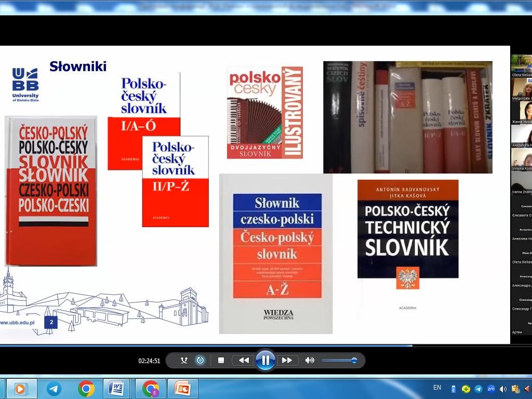
Task: Open Telegram from the taskbar
Action: click(54, 389)
